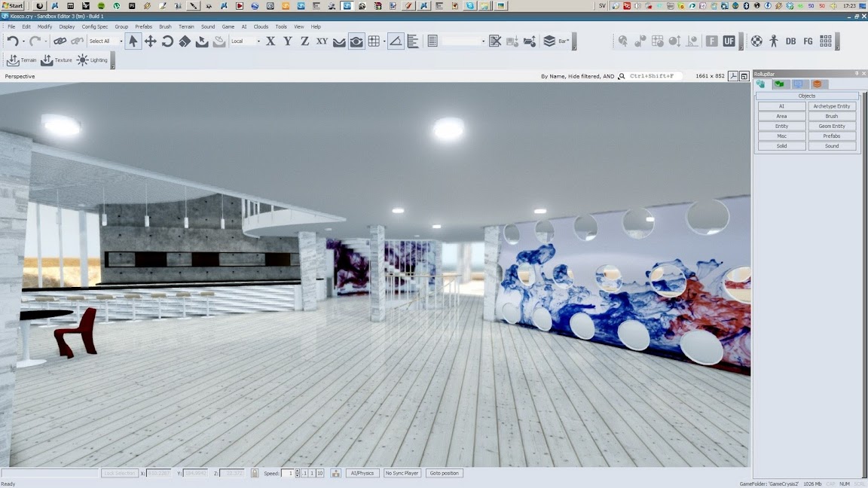Click the Load selected objects folder icon
Viewport: 868px width, 488px height.
tap(529, 41)
